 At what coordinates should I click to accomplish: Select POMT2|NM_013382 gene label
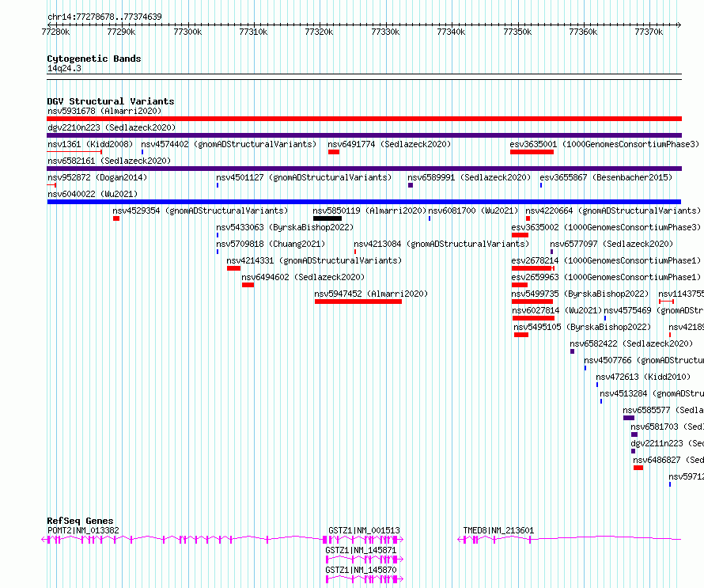(83, 530)
